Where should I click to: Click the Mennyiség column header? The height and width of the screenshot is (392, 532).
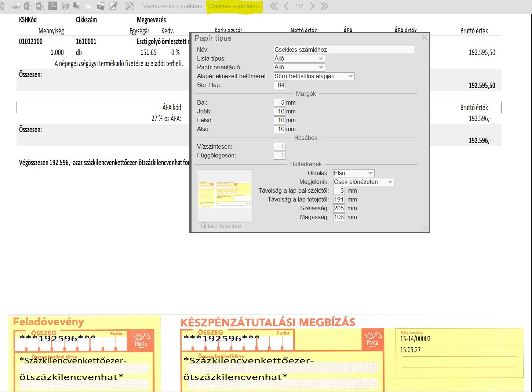pos(51,31)
